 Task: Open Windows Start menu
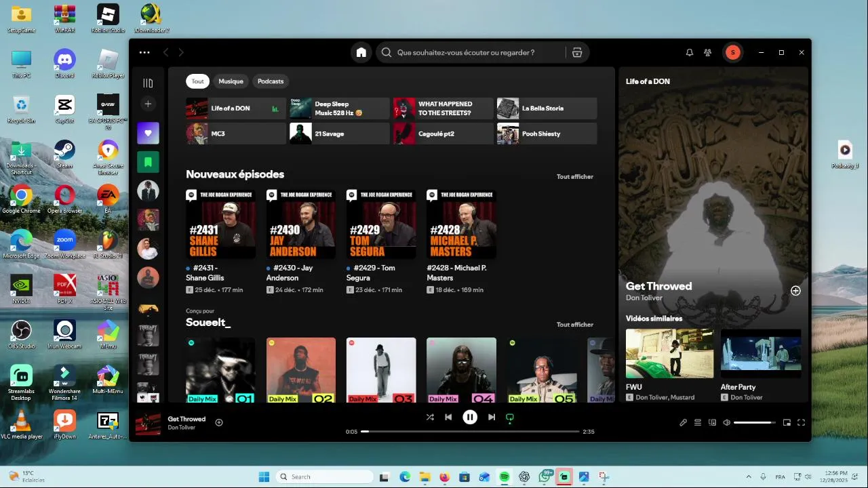[x=264, y=476]
